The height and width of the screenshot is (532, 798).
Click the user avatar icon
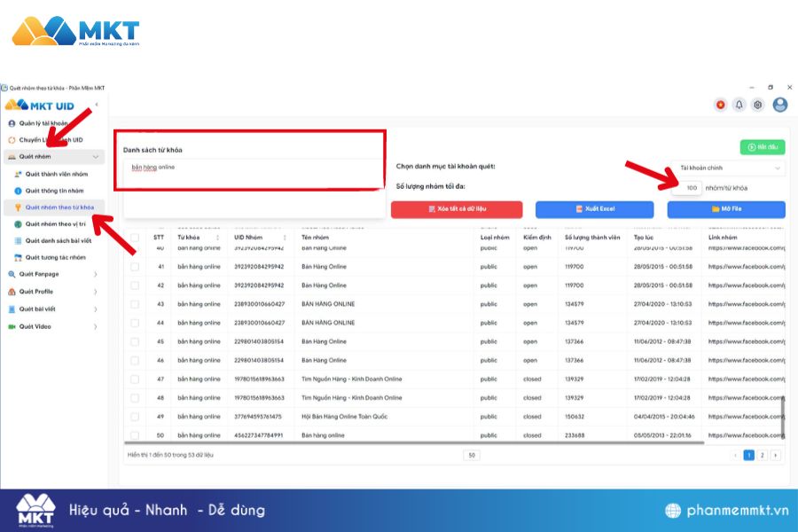click(x=779, y=105)
